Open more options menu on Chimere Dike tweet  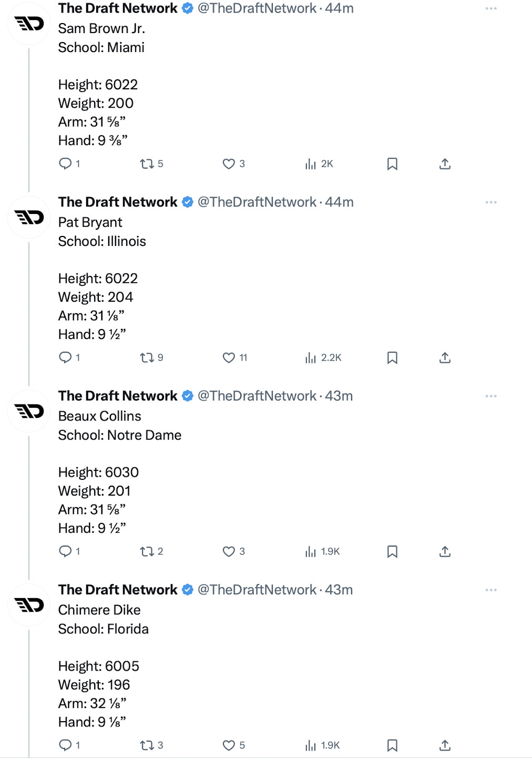click(x=491, y=590)
